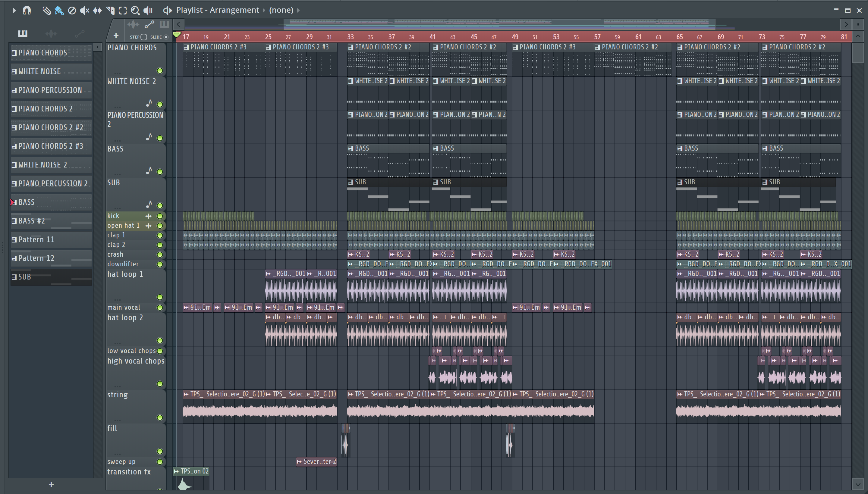
Task: Choose the Select marquee tool
Action: point(123,11)
